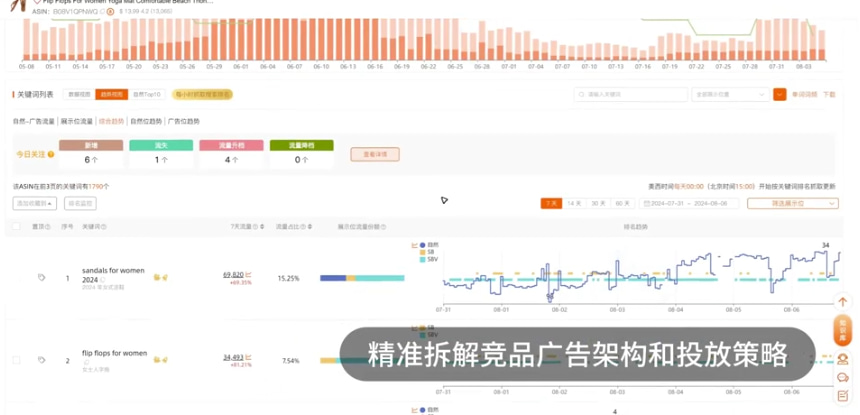Toggle select-all checkbox in table header
This screenshot has height=415, width=860.
click(x=16, y=226)
